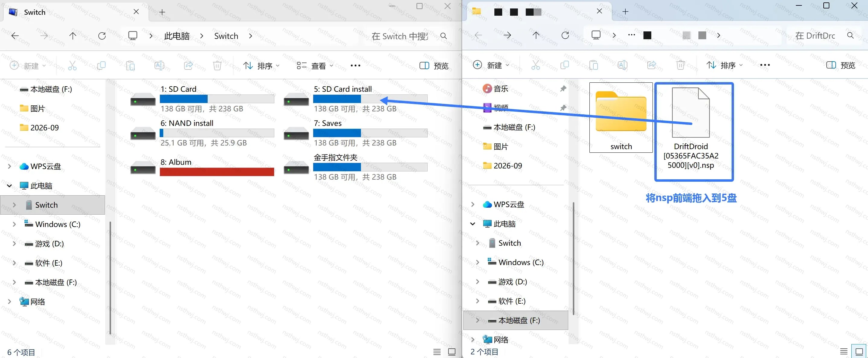This screenshot has width=868, height=358.
Task: Click the share icon in right window toolbar
Action: click(652, 65)
